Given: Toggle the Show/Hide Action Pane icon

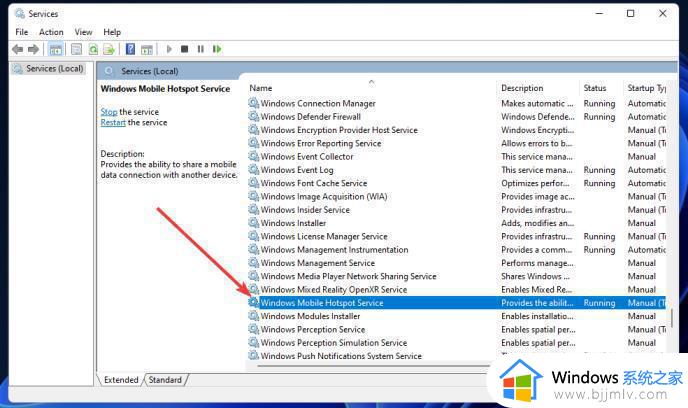Looking at the screenshot, I should [x=147, y=49].
